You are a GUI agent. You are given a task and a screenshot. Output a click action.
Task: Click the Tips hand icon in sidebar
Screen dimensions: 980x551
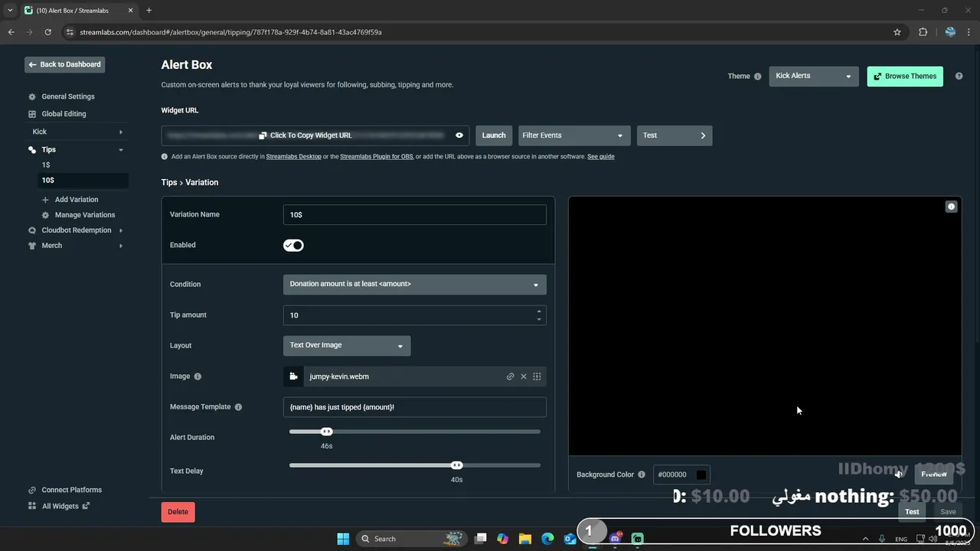pyautogui.click(x=32, y=150)
